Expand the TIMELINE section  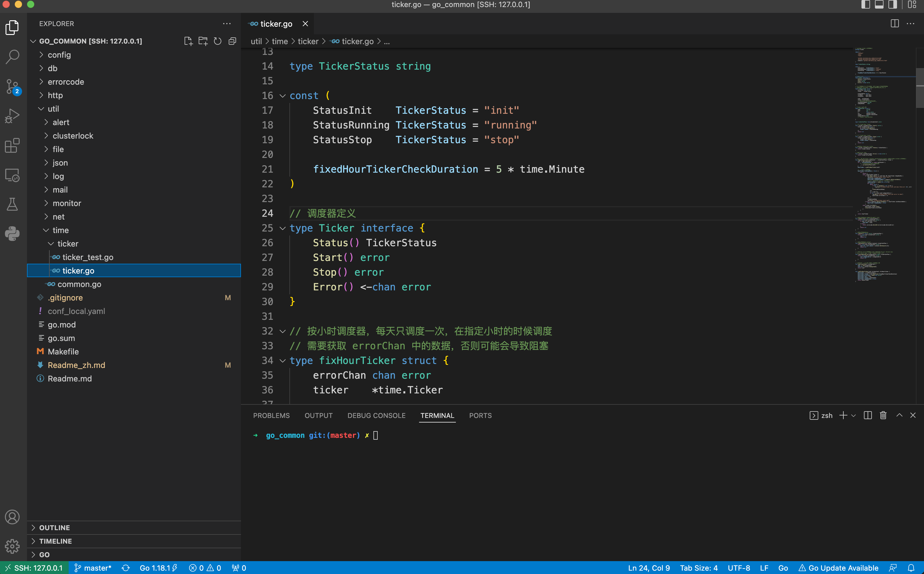coord(134,541)
